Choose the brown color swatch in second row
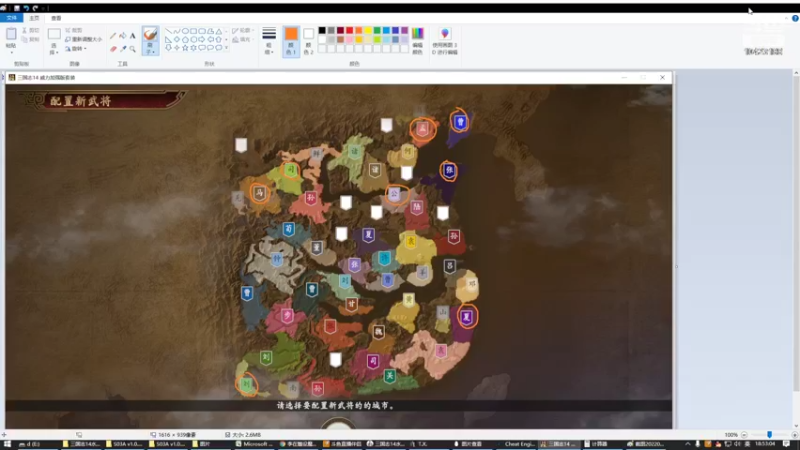The height and width of the screenshot is (450, 800). (x=340, y=39)
